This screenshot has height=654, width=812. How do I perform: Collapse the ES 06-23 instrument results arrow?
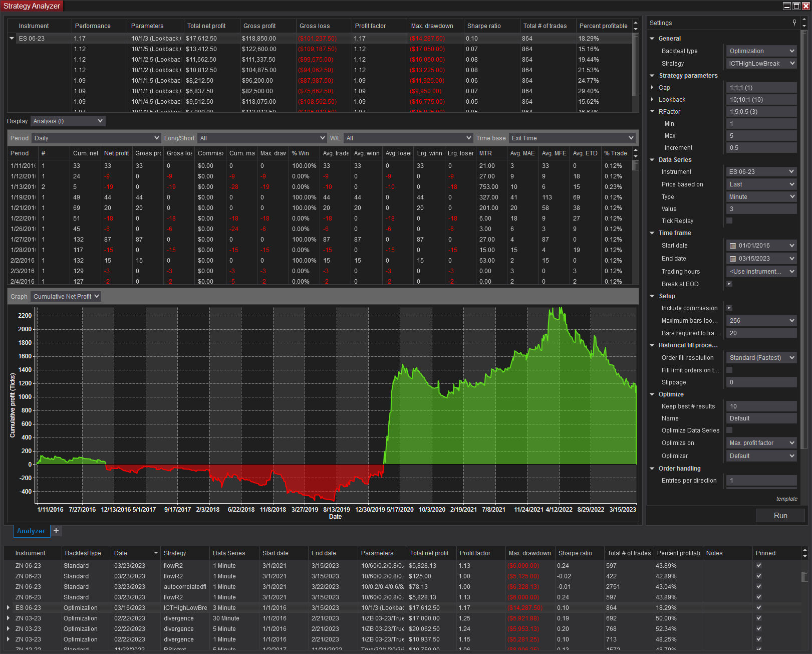click(12, 39)
